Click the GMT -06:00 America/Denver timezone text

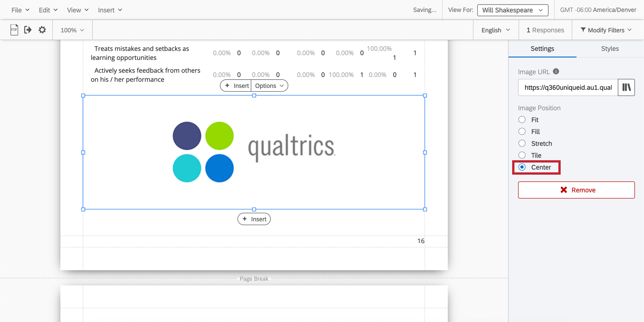click(598, 10)
